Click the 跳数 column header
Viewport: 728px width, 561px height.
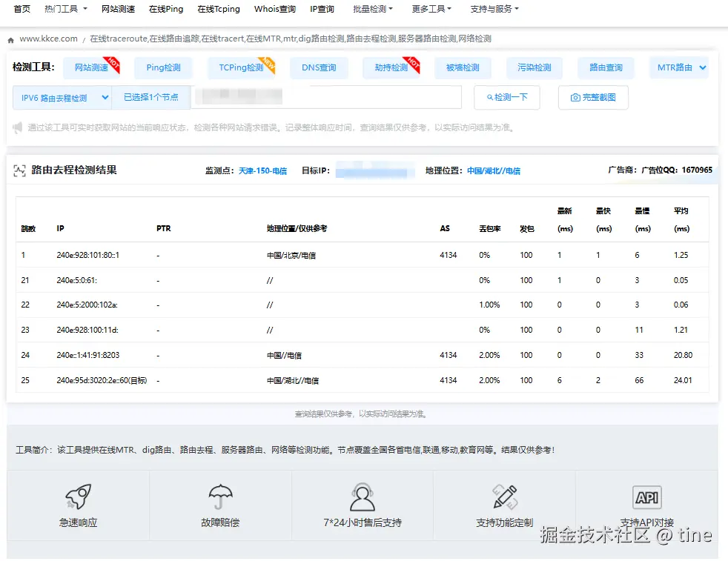coord(28,229)
